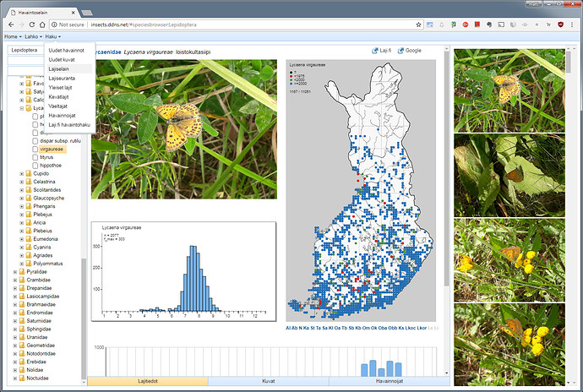Click the Pyralidae folder icon
The height and width of the screenshot is (392, 583).
[22, 272]
